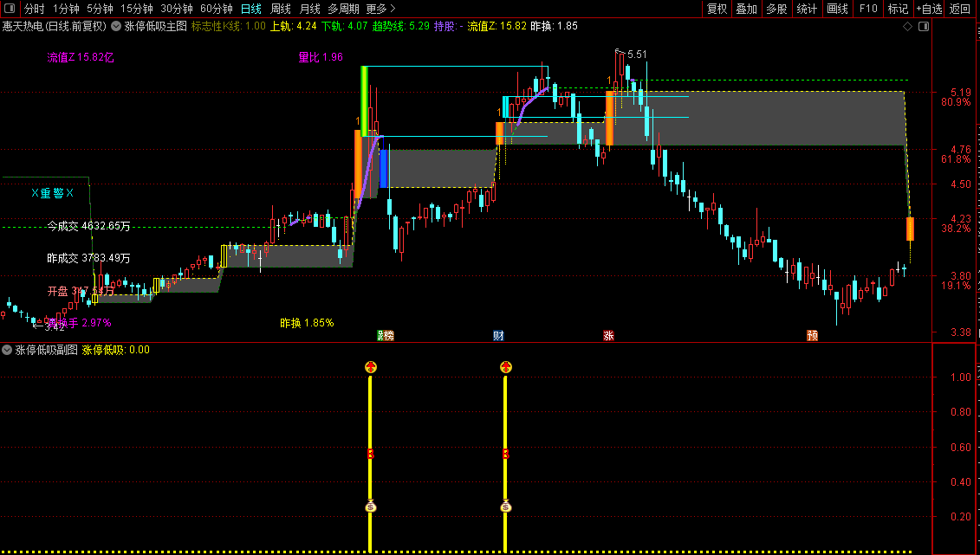
Task: Click the 80.9% retracement level label
Action: tap(956, 102)
